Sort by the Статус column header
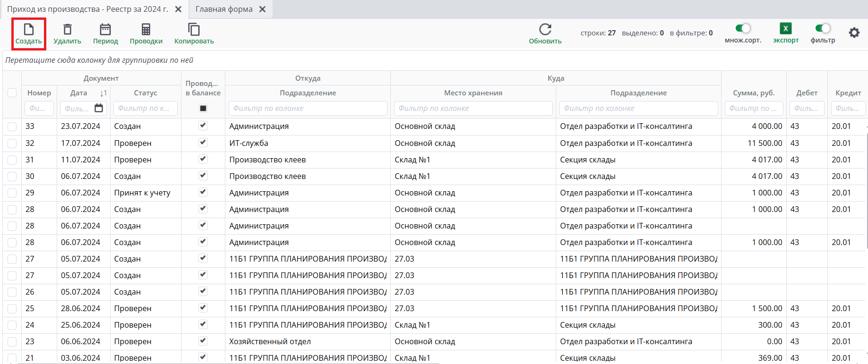868x364 pixels. tap(145, 93)
